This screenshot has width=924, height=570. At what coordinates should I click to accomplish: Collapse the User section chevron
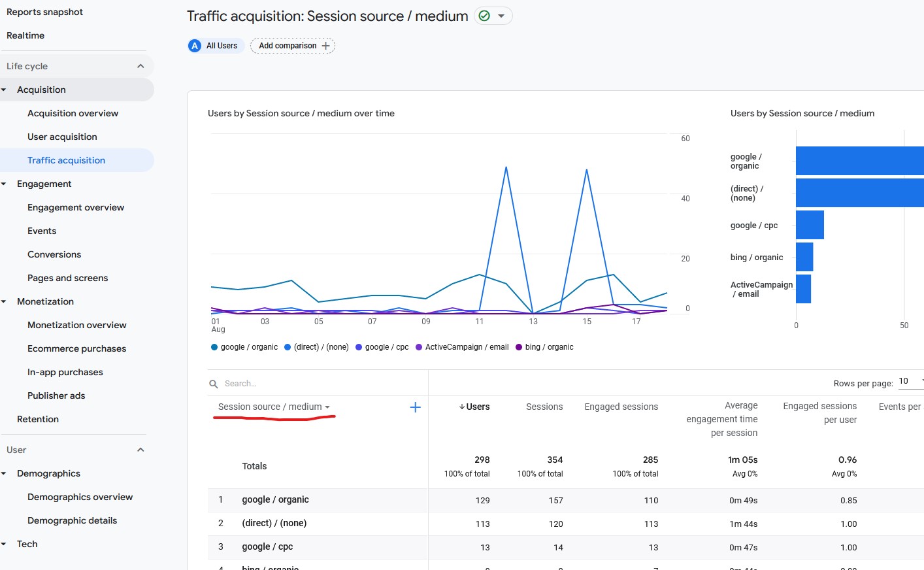click(x=140, y=450)
